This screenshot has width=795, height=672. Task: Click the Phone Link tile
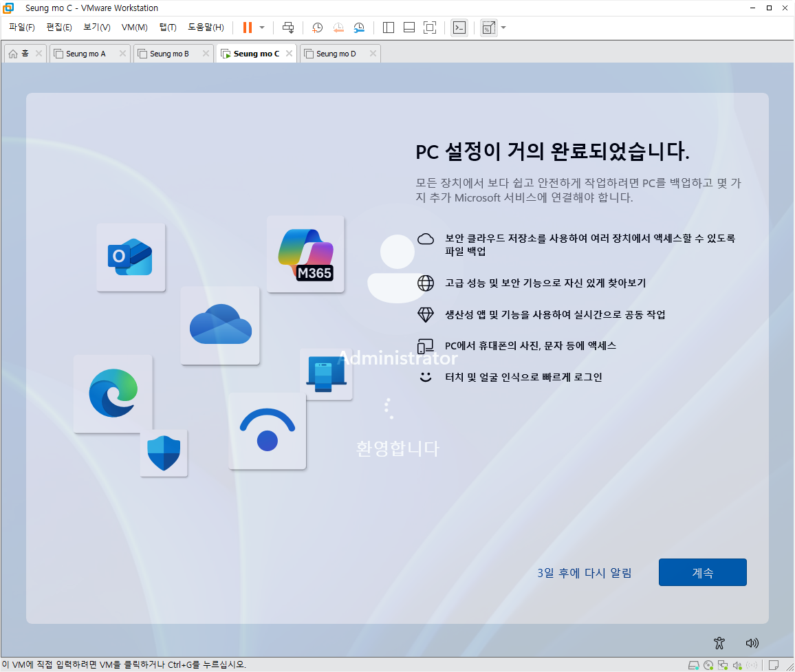click(326, 374)
